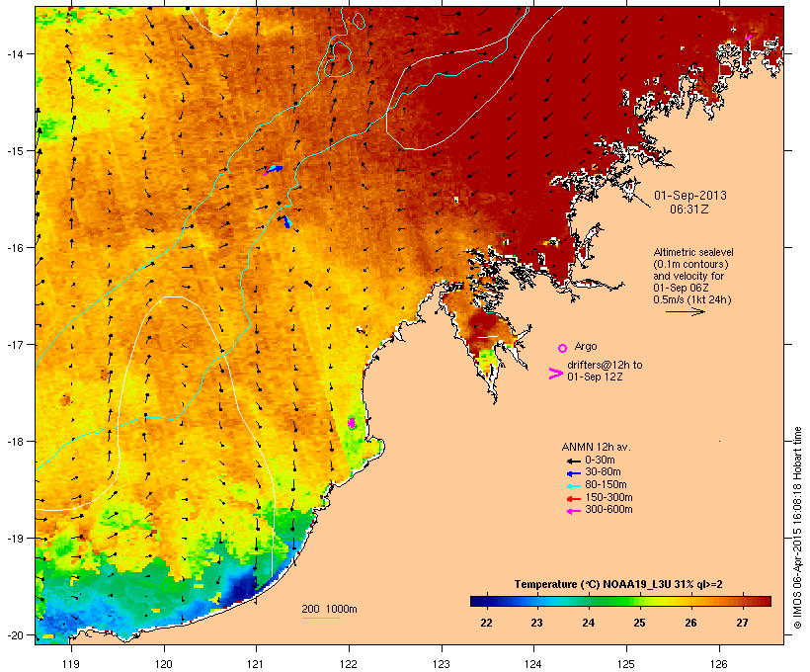Click the '300-600m' depth label
810x672 pixels.
pyautogui.click(x=608, y=510)
